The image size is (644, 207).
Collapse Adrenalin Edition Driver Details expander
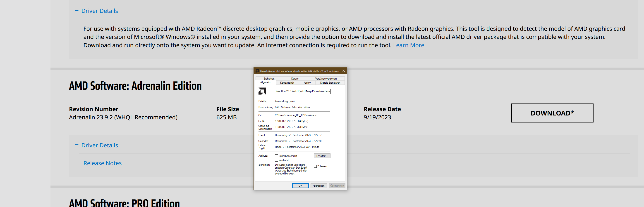pos(96,145)
